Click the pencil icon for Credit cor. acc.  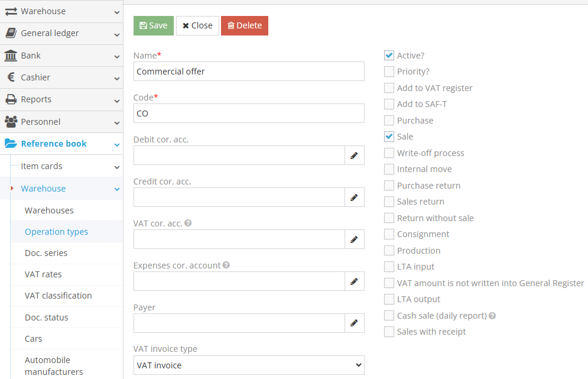coord(354,197)
